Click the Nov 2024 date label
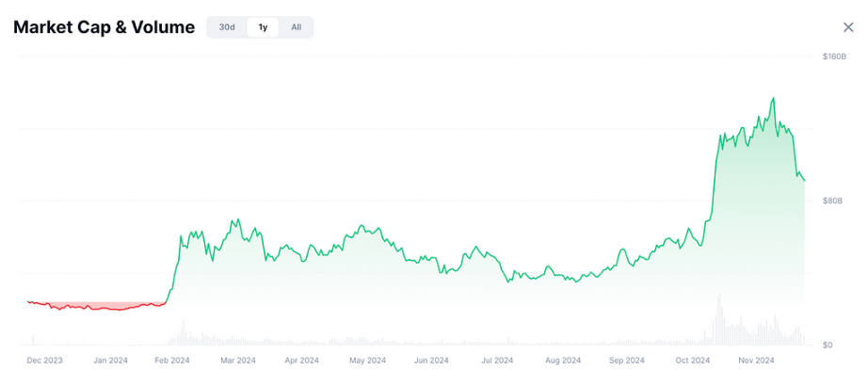This screenshot has height=371, width=868. (758, 361)
